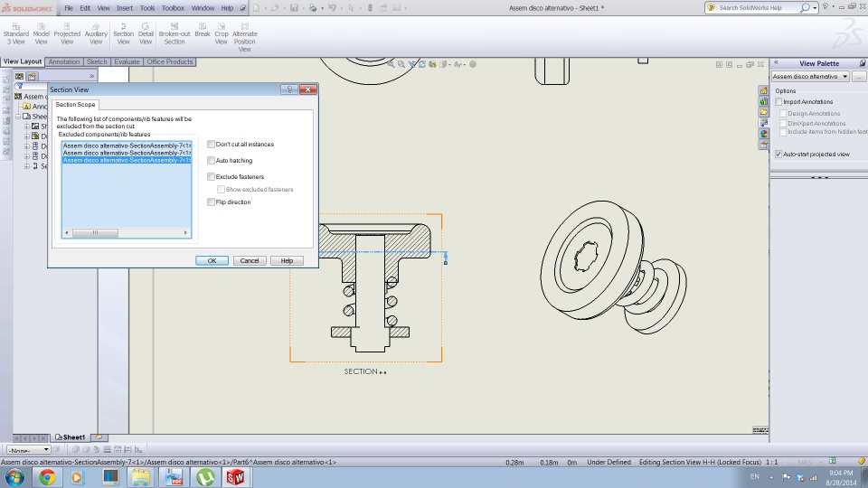Viewport: 868px width, 488px height.
Task: Uncheck Auto-start projected view
Action: 778,155
